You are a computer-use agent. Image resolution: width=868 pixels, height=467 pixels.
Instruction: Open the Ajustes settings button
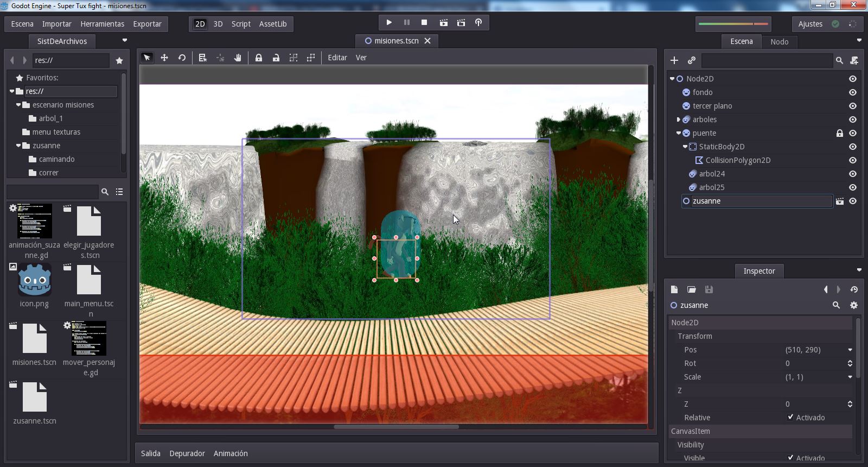point(810,24)
